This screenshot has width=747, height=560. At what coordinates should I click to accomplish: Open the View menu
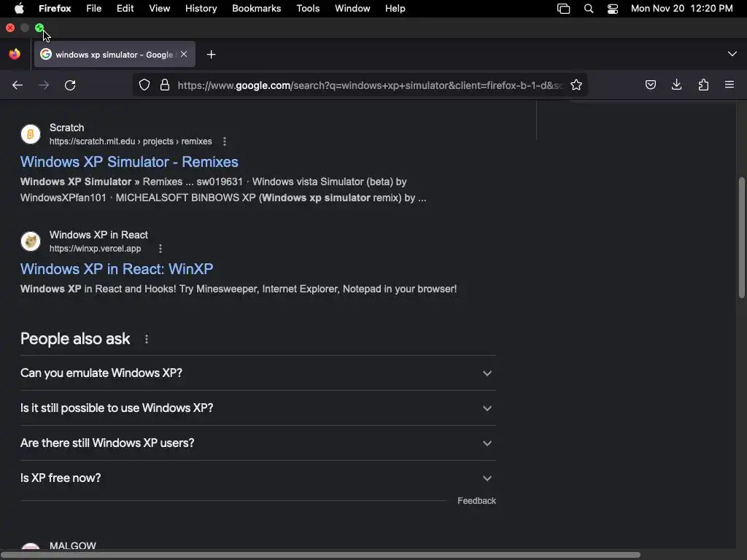160,9
